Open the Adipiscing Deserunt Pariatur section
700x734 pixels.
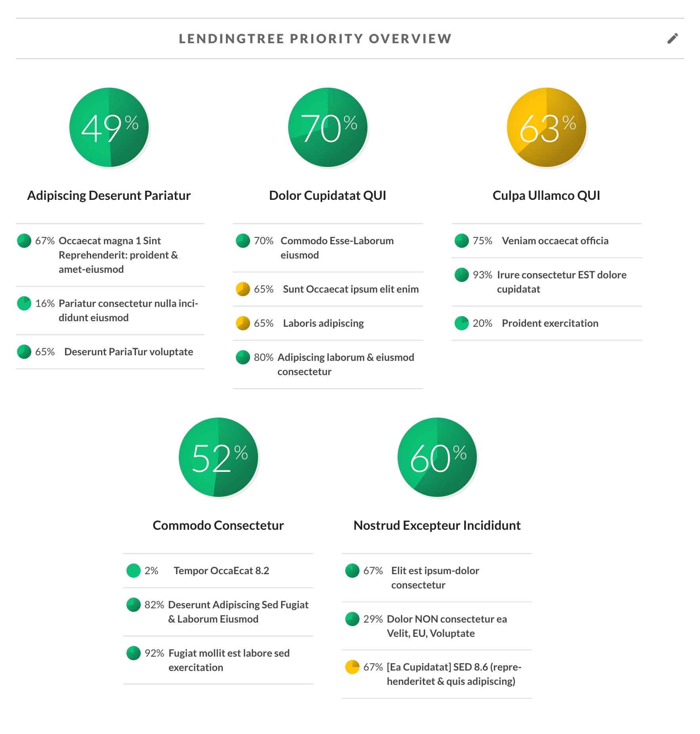(x=109, y=195)
